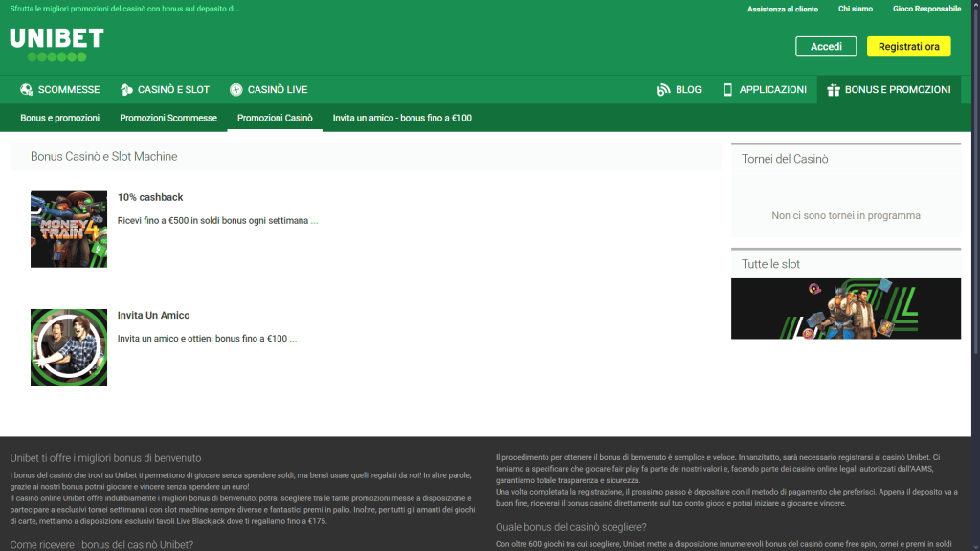
Task: Switch to the Promozioni Casinò tab
Action: [x=278, y=119]
